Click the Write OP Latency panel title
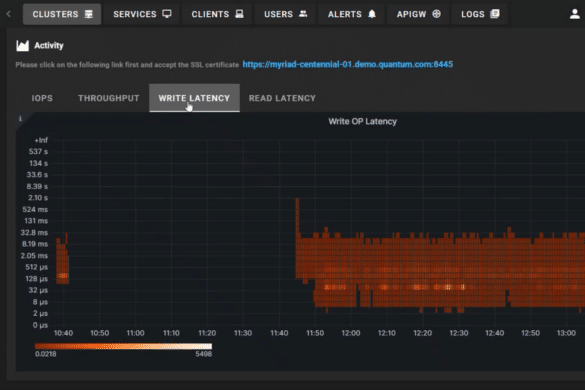Viewport: 585px width, 390px height. (x=363, y=121)
